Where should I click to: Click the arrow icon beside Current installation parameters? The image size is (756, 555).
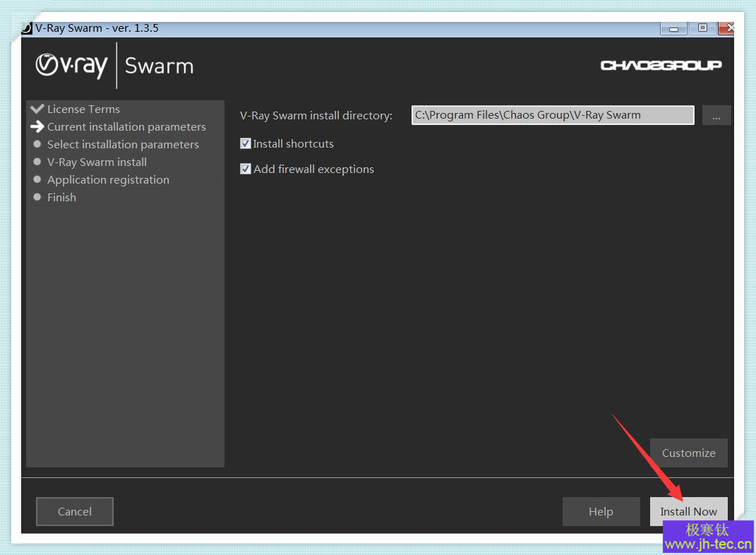pyautogui.click(x=37, y=126)
